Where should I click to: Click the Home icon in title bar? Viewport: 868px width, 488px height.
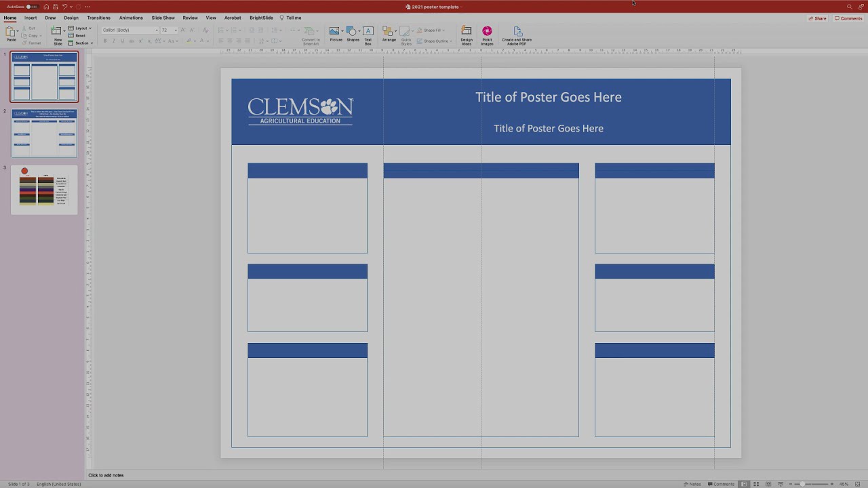(46, 7)
